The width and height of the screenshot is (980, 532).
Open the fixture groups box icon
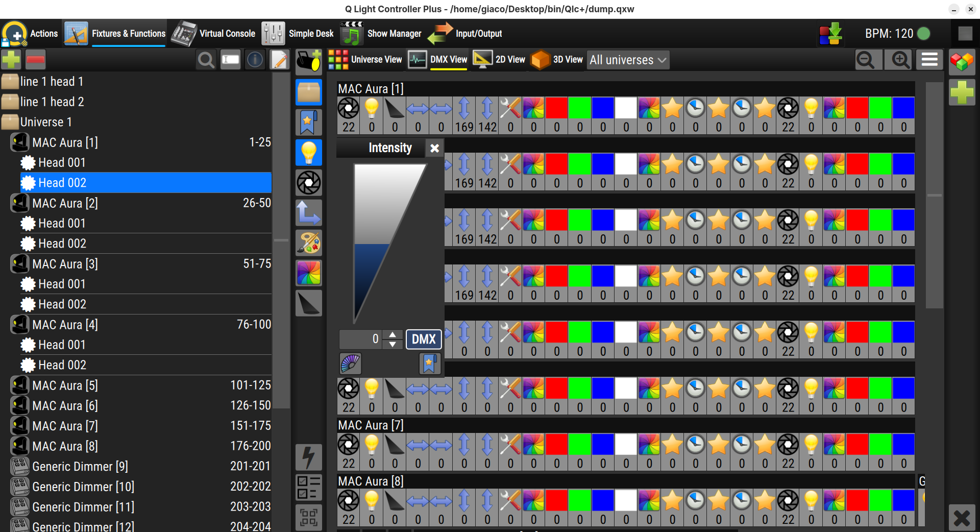[309, 92]
